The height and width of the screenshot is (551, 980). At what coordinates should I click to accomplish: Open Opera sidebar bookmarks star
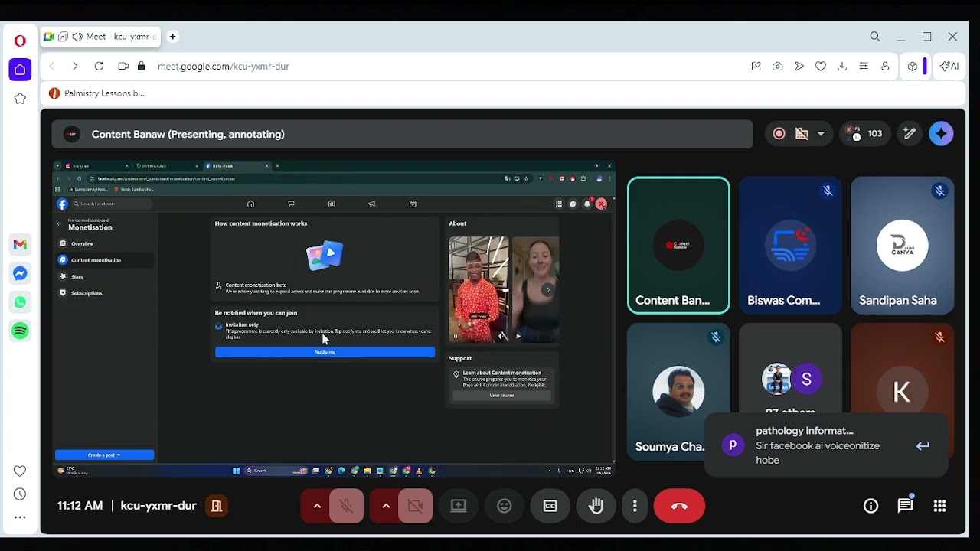tap(20, 99)
